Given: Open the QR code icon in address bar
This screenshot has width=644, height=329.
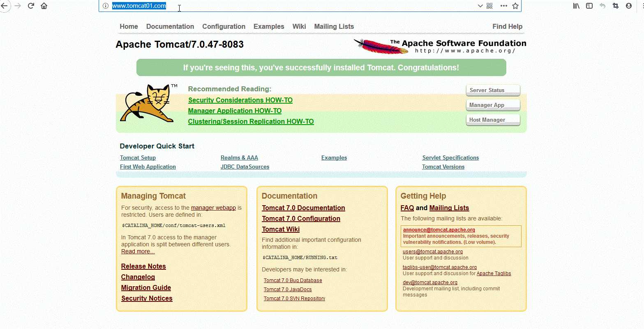Looking at the screenshot, I should [489, 6].
